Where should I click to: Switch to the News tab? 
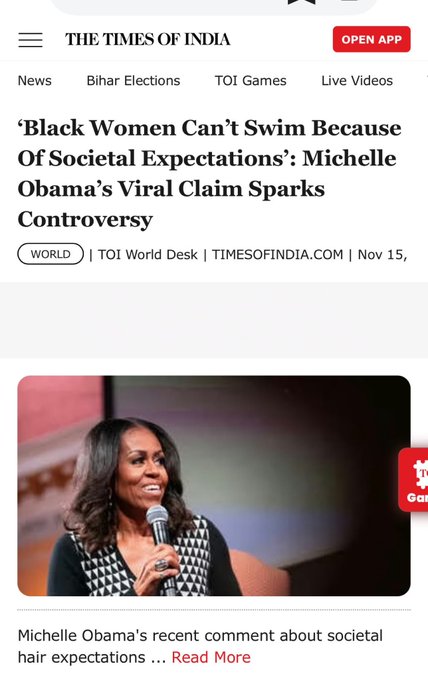(x=35, y=81)
